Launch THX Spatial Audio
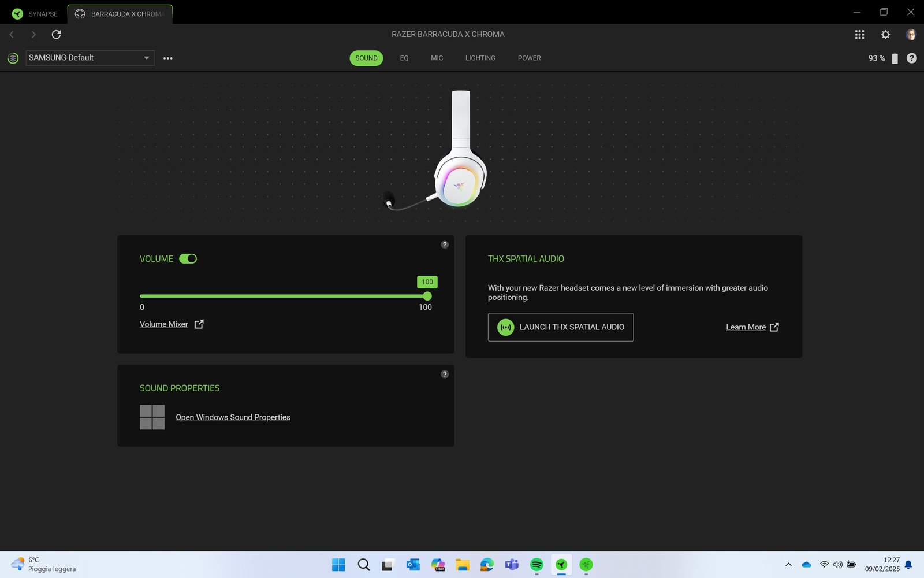Image resolution: width=924 pixels, height=578 pixels. pyautogui.click(x=560, y=327)
